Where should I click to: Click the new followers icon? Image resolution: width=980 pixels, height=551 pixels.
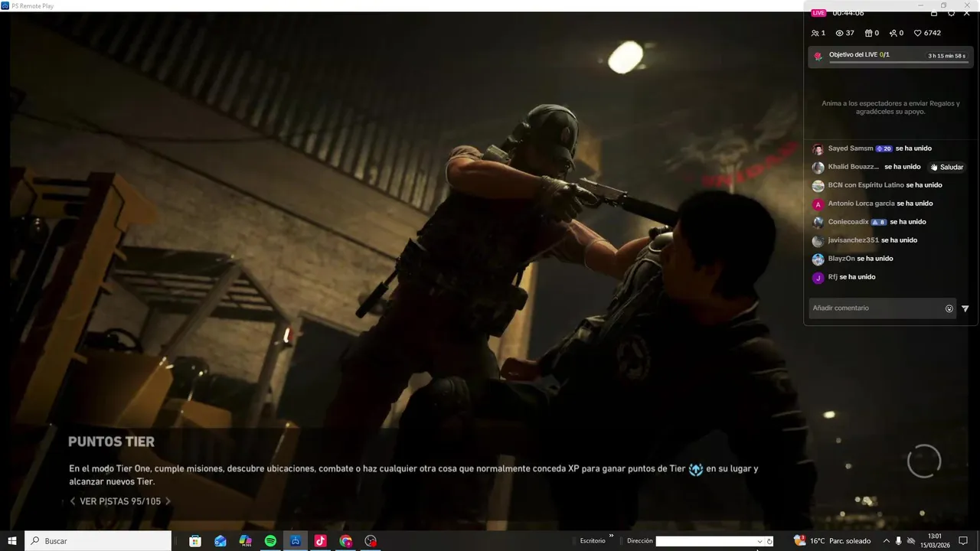pos(893,33)
